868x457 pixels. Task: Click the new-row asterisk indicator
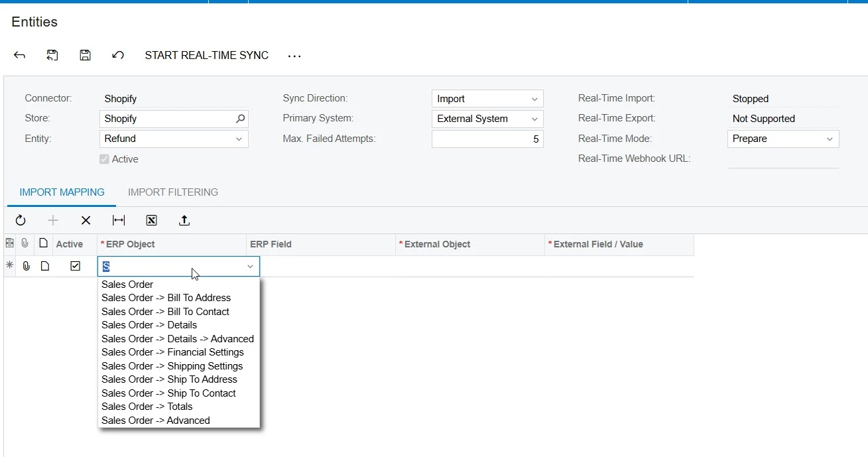pyautogui.click(x=9, y=266)
